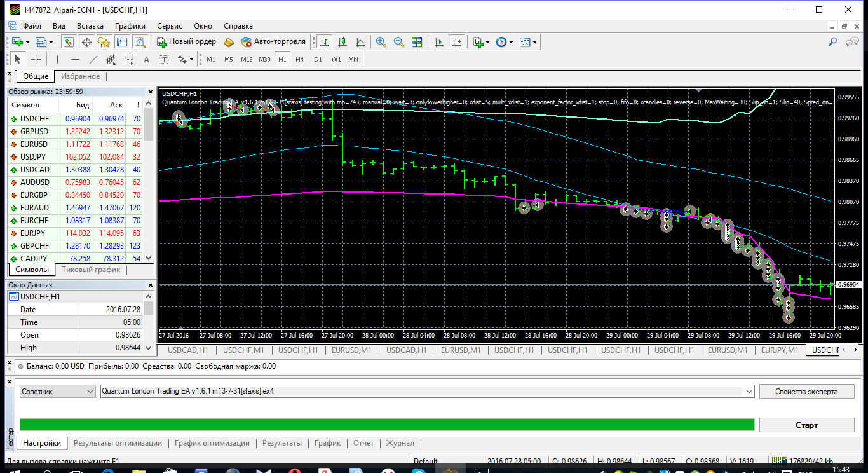
Task: Click the Market Watch vertical scrollbar
Action: [x=149, y=181]
